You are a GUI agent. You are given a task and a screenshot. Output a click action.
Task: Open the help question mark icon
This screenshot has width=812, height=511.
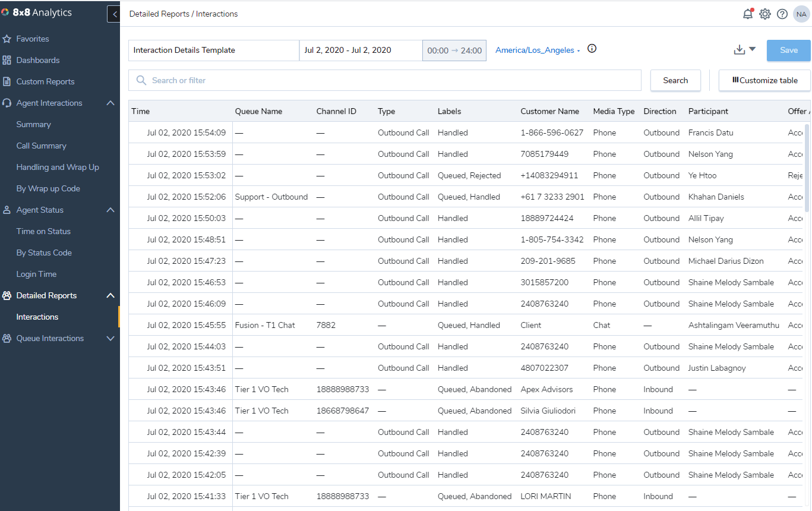coord(782,14)
